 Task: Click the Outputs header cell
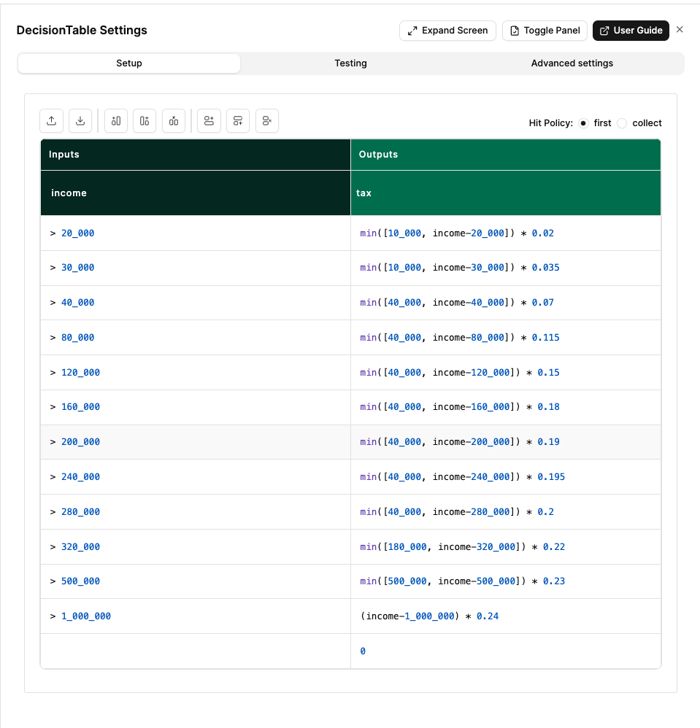pyautogui.click(x=506, y=155)
